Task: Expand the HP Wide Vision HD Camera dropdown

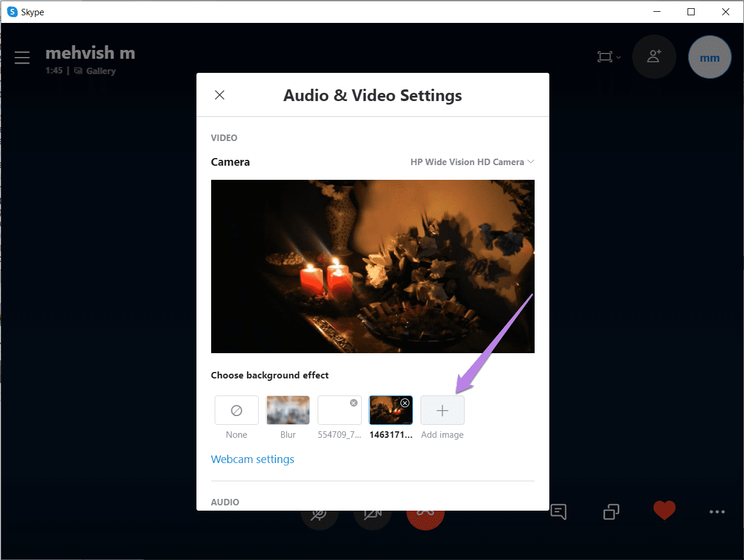Action: (472, 162)
